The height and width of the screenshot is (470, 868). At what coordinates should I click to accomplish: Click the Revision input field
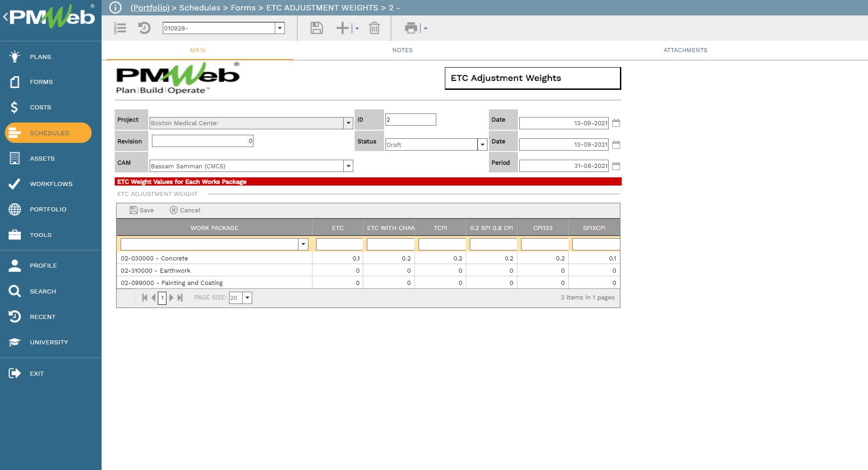click(202, 141)
